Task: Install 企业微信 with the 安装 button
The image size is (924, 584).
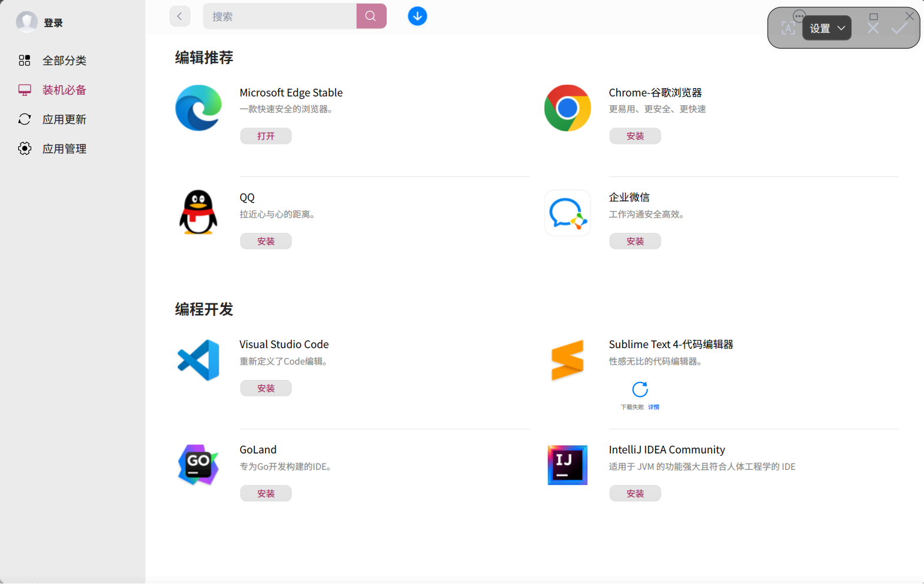Action: tap(635, 241)
